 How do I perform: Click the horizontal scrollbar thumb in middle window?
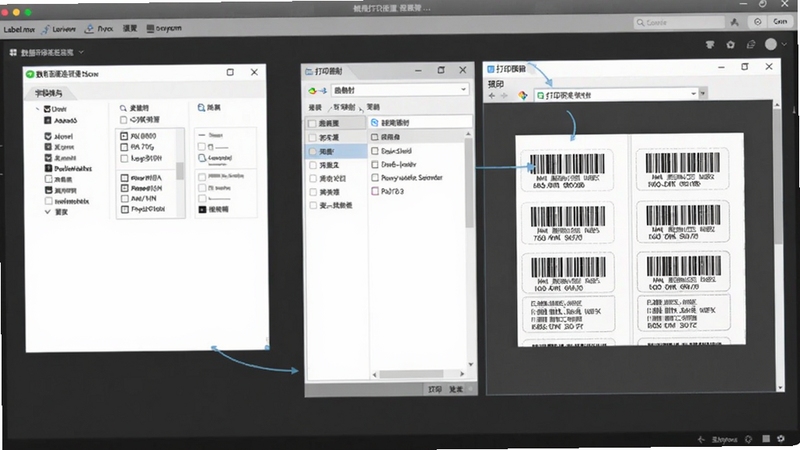pyautogui.click(x=411, y=374)
